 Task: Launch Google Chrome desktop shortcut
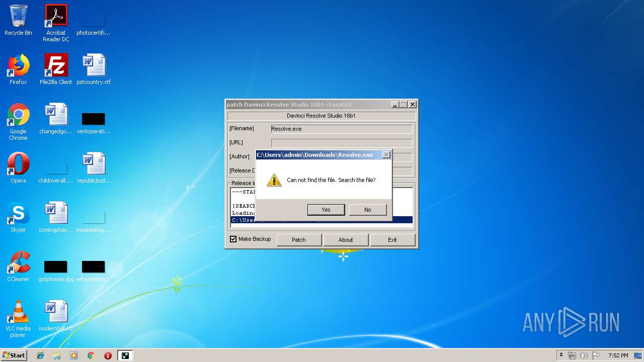(x=18, y=122)
